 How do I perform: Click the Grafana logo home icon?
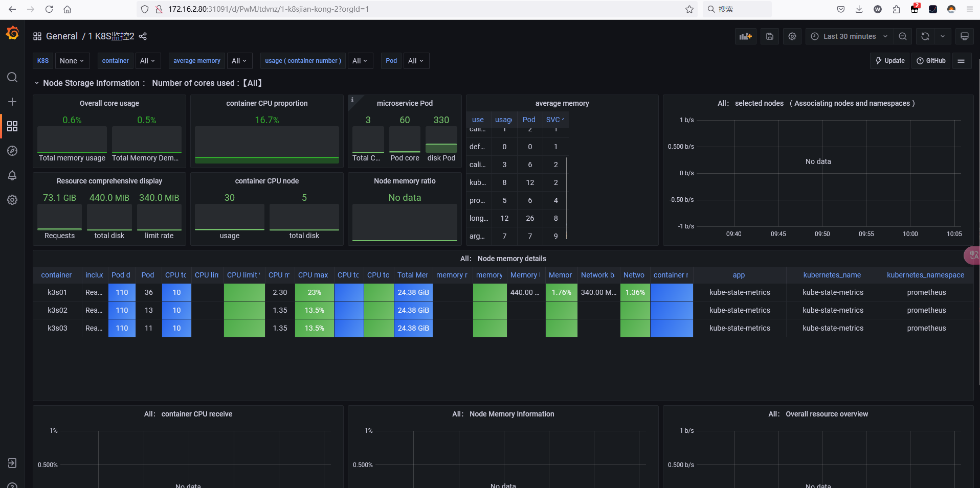[x=12, y=34]
